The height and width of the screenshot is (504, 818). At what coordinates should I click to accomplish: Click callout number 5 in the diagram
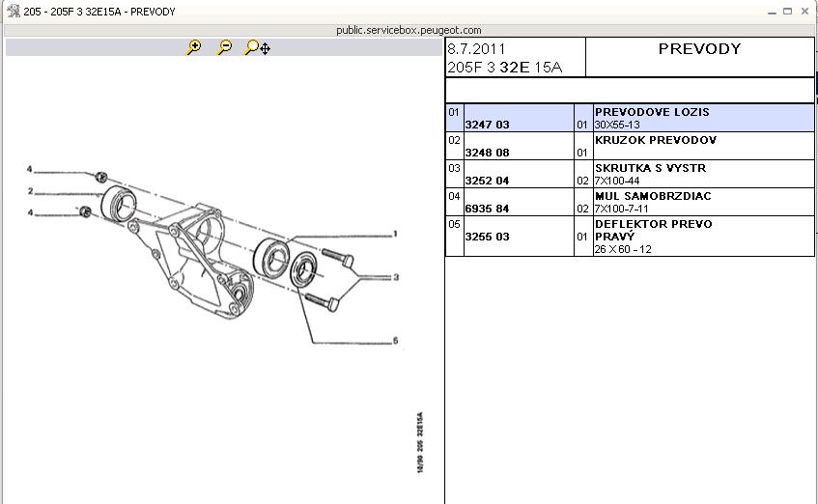[395, 341]
